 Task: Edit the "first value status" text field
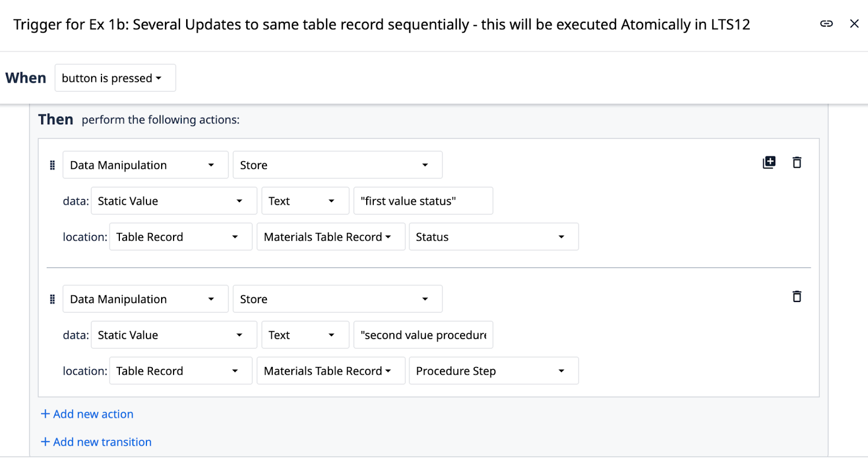[423, 201]
